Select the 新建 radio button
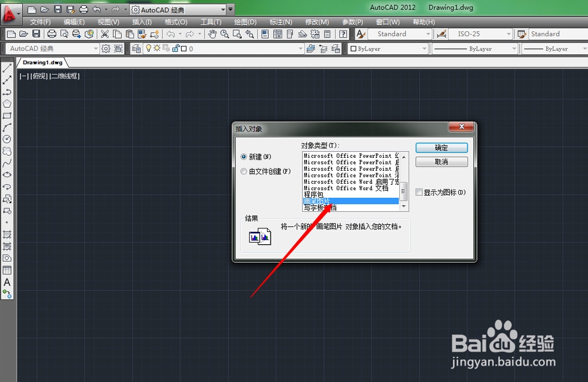Image resolution: width=588 pixels, height=382 pixels. tap(244, 157)
